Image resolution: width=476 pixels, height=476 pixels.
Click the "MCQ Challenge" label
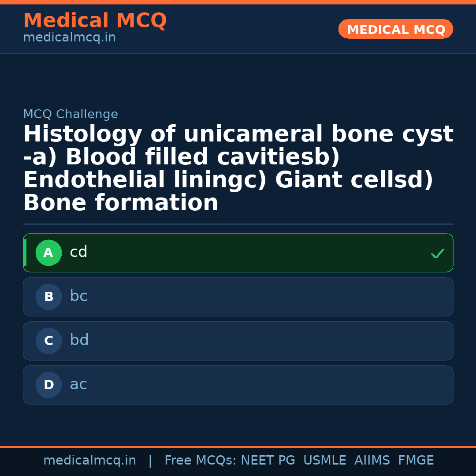point(71,115)
